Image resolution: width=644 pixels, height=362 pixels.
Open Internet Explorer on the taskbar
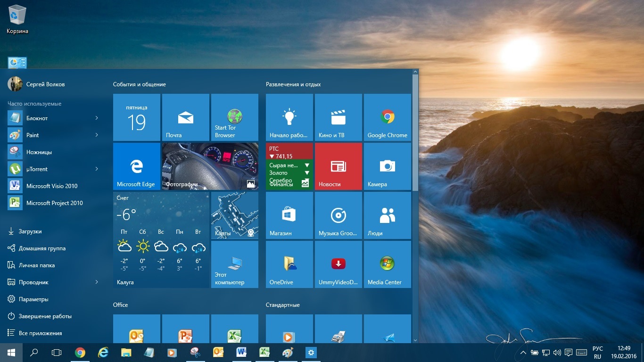click(103, 353)
